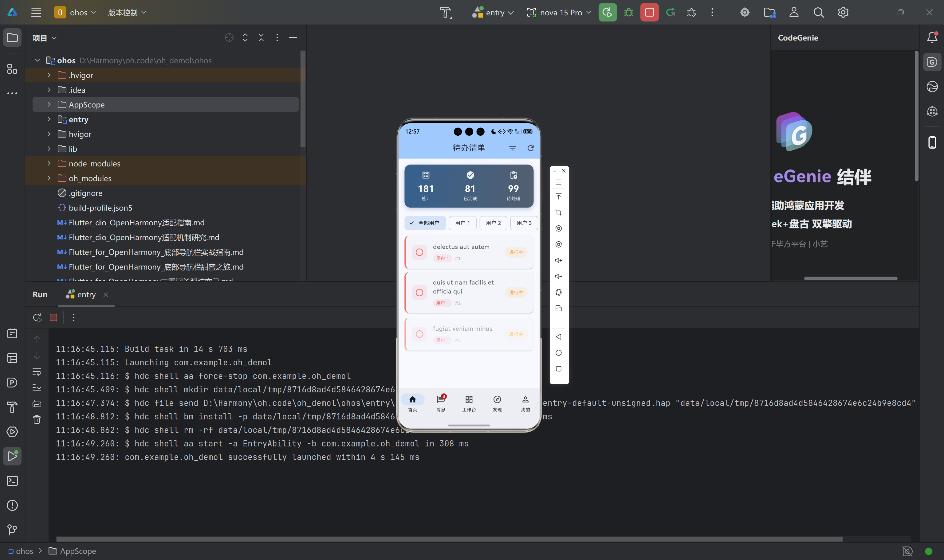Switch to 消息 tab in phone app
944x560 pixels.
[441, 403]
